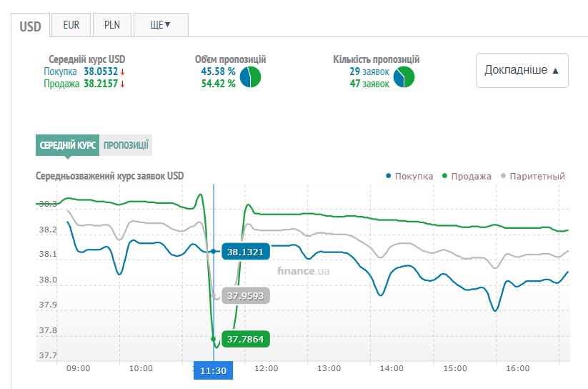Screen dimensions: 588x389
Task: Toggle the Покупка series in legend
Action: click(x=409, y=177)
